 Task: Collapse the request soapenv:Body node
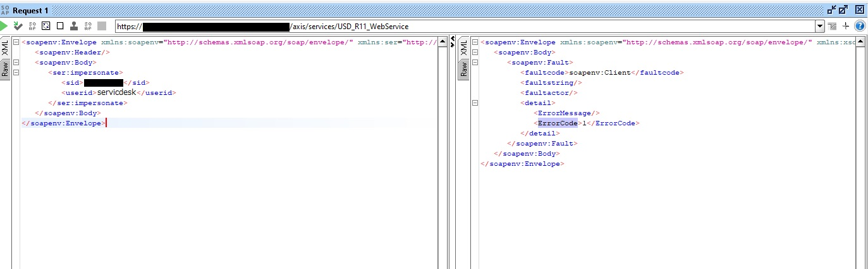pos(16,63)
